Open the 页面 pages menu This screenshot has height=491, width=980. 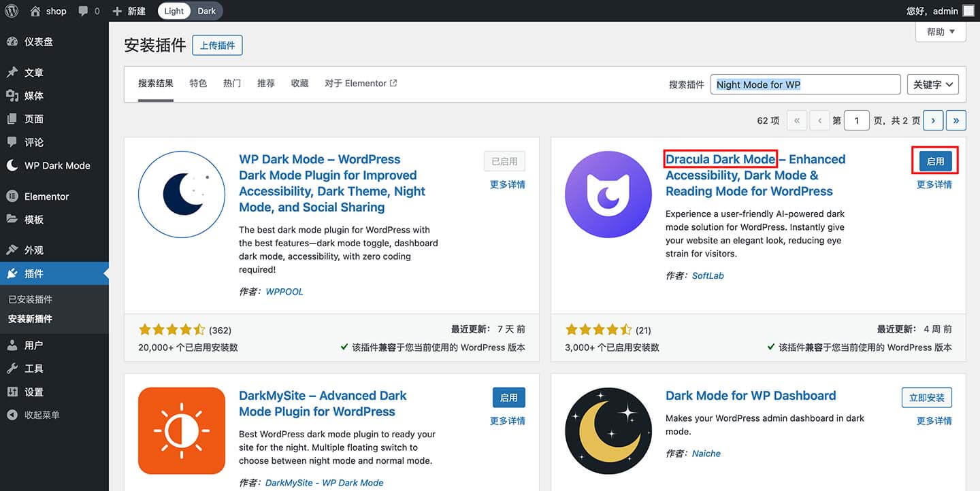[x=54, y=119]
